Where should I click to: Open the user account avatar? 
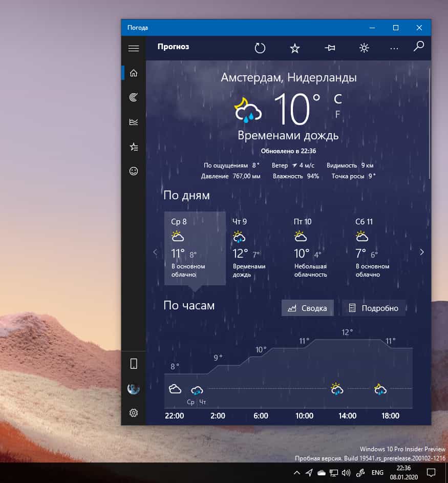tap(133, 389)
